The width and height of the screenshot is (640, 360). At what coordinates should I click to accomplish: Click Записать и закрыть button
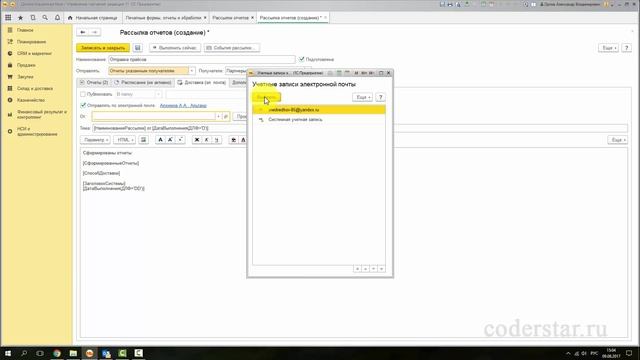pos(103,48)
